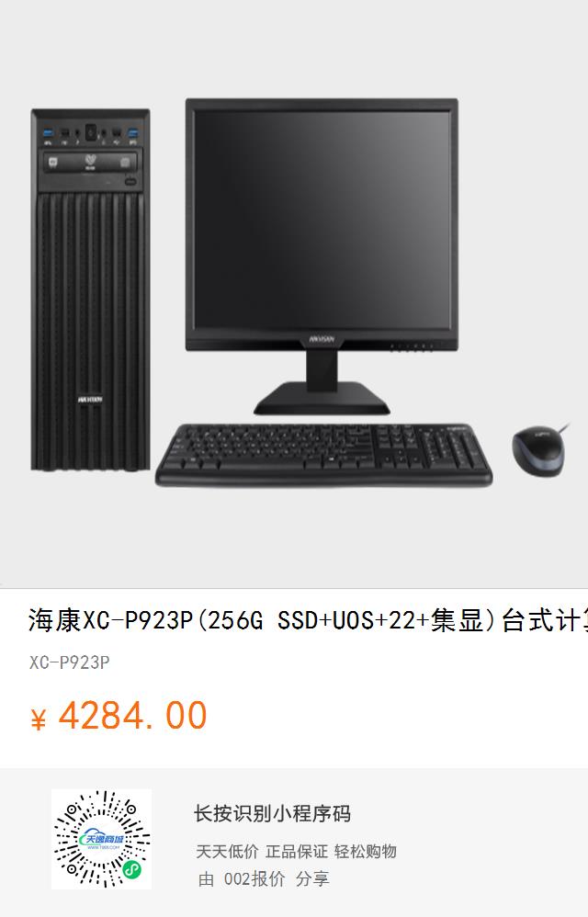Click the gray XC-P923P model subtitle
This screenshot has height=917, width=588.
(x=70, y=662)
